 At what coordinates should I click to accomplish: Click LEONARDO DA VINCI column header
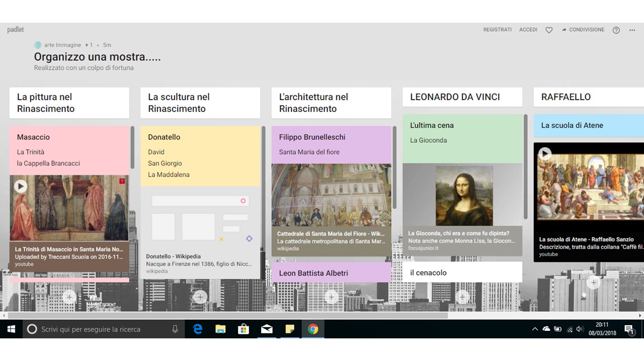click(x=462, y=97)
